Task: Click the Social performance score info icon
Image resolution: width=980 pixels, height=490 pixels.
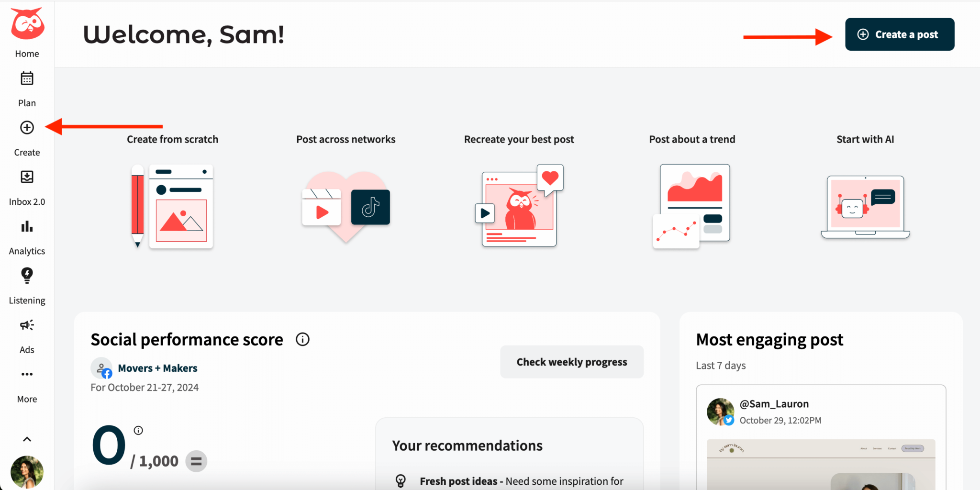Action: [302, 339]
